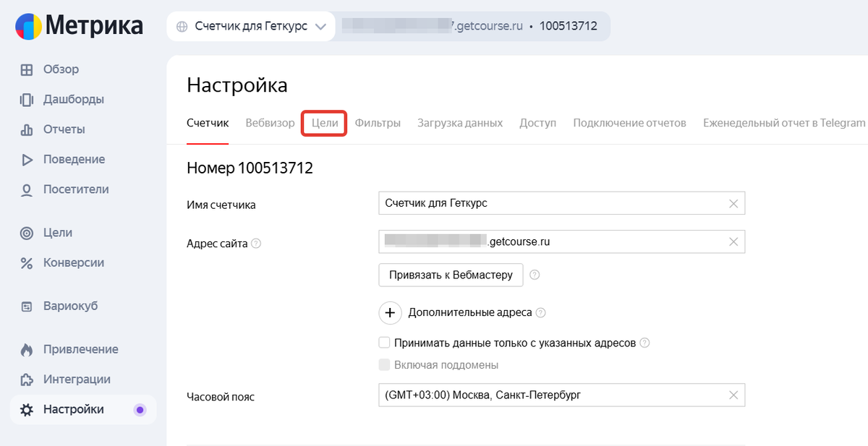Open help icon next to Принимать данные checkbox

(645, 343)
